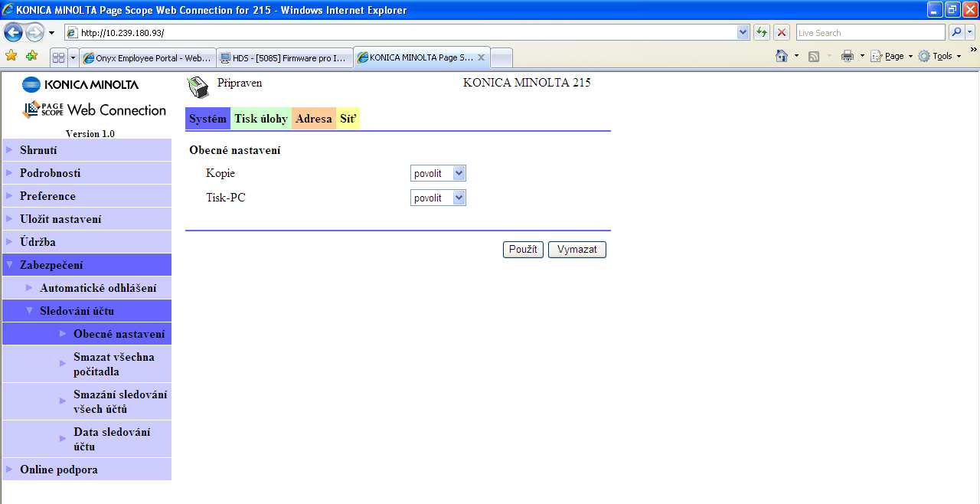Go forward with the browser Forward arrow
The height and width of the screenshot is (504, 980).
[x=34, y=33]
